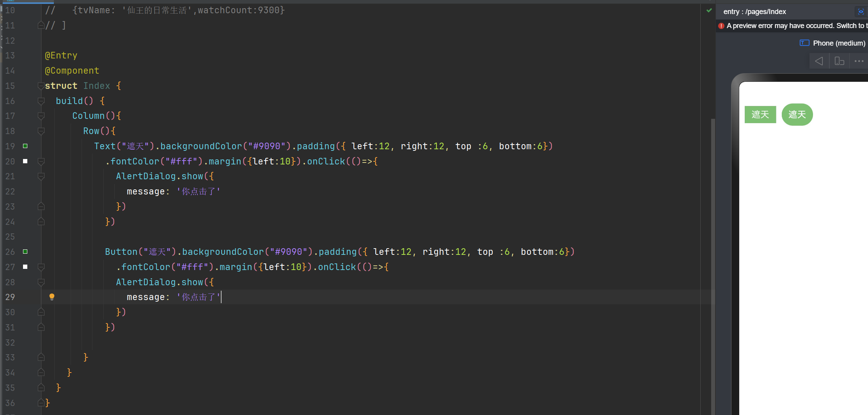Click the margin call on line 20
The height and width of the screenshot is (415, 868).
(225, 161)
